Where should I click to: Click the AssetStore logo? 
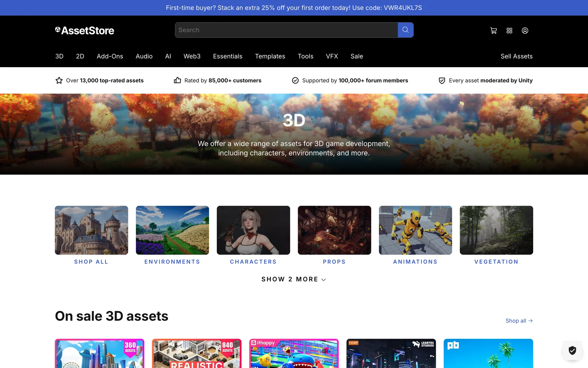(85, 30)
